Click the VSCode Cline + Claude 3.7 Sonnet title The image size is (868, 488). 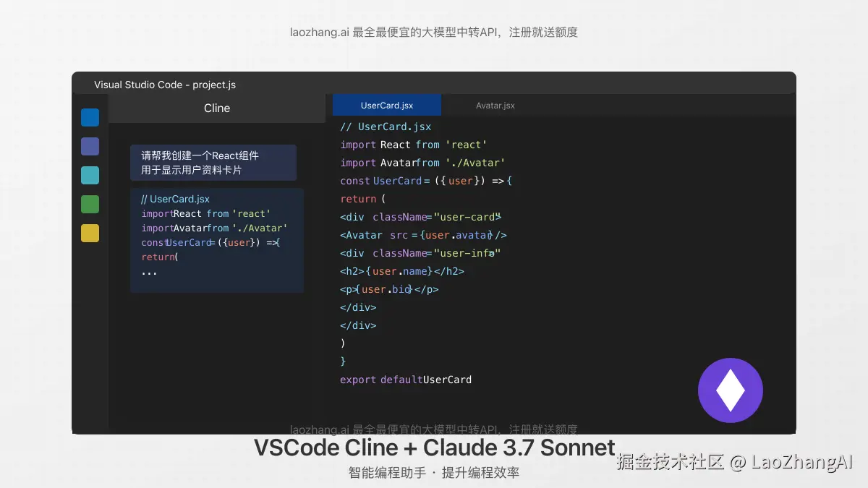point(434,448)
